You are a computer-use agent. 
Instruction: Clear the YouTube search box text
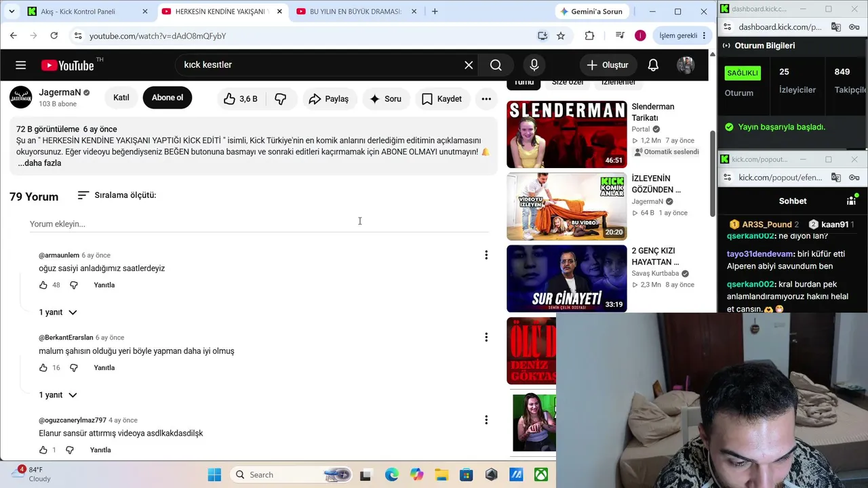[x=469, y=65]
